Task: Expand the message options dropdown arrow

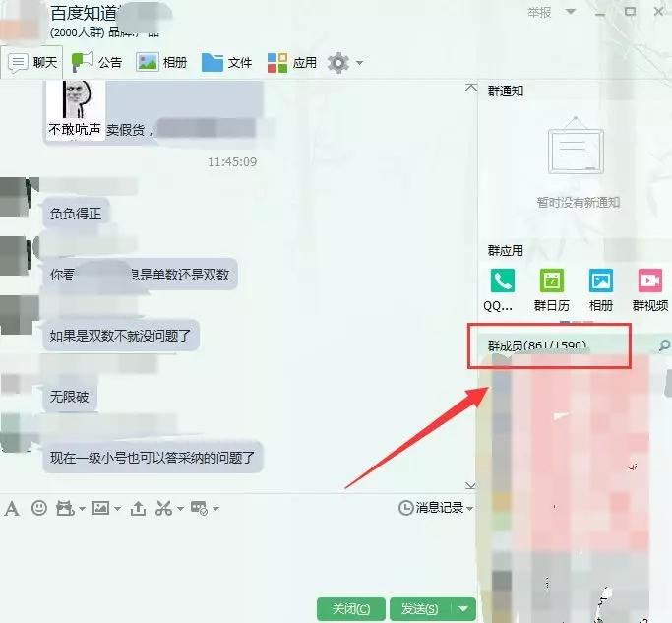Action: 216,509
